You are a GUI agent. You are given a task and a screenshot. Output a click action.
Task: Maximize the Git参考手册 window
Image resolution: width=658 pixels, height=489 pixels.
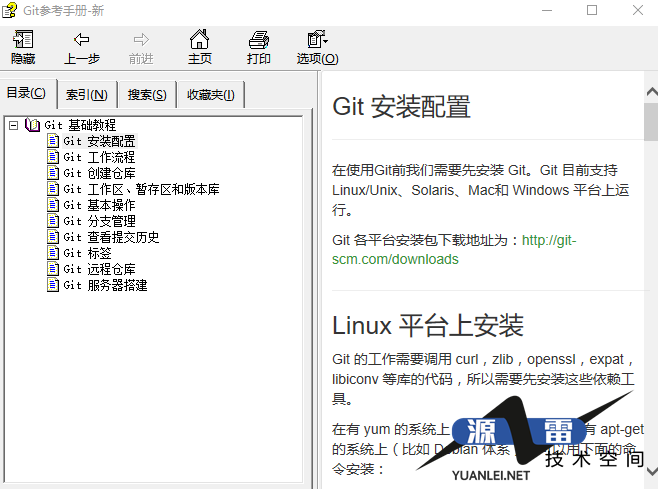pos(592,10)
